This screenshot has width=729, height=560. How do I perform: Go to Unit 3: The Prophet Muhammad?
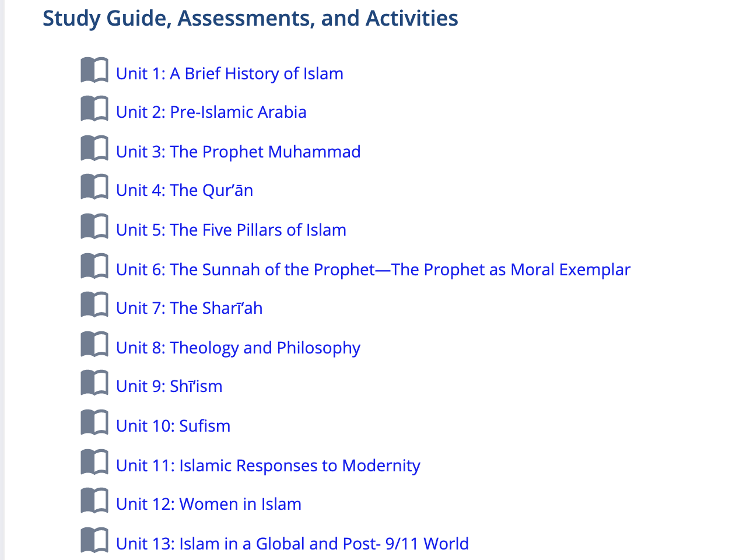click(238, 152)
